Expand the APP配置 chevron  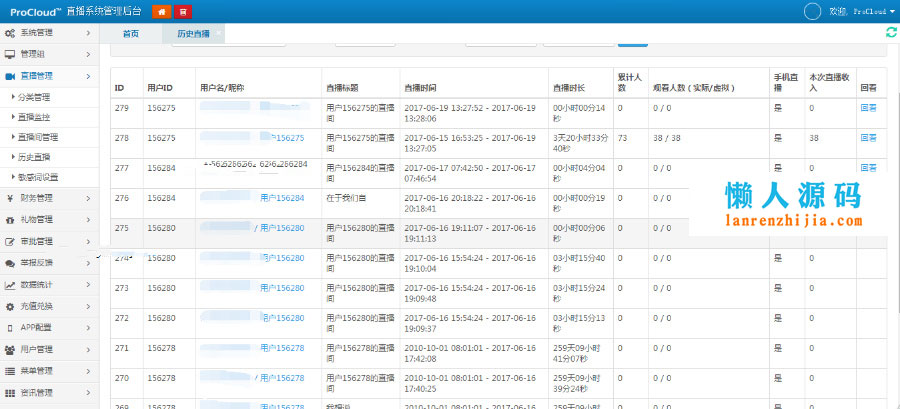88,328
